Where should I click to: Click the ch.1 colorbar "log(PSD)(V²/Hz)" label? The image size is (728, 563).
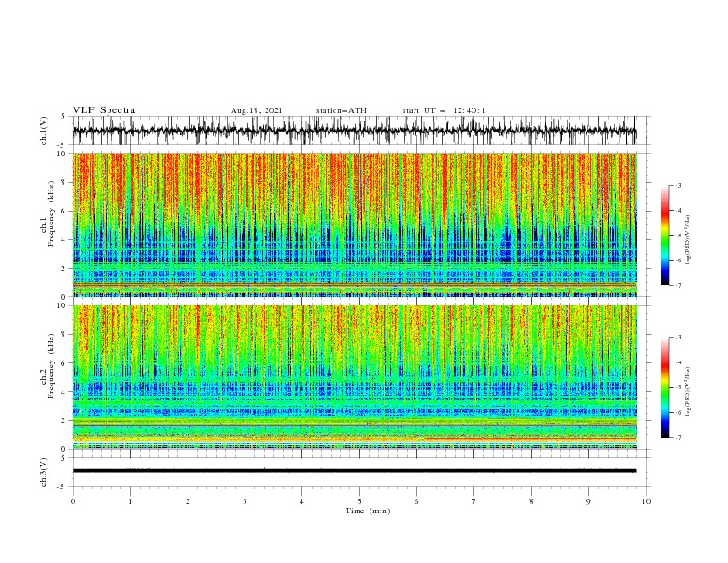click(x=688, y=240)
